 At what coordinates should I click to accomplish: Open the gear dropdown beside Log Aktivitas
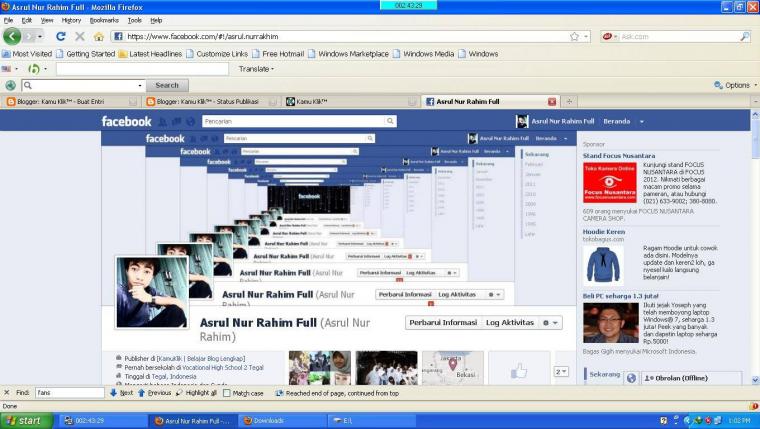pyautogui.click(x=550, y=323)
